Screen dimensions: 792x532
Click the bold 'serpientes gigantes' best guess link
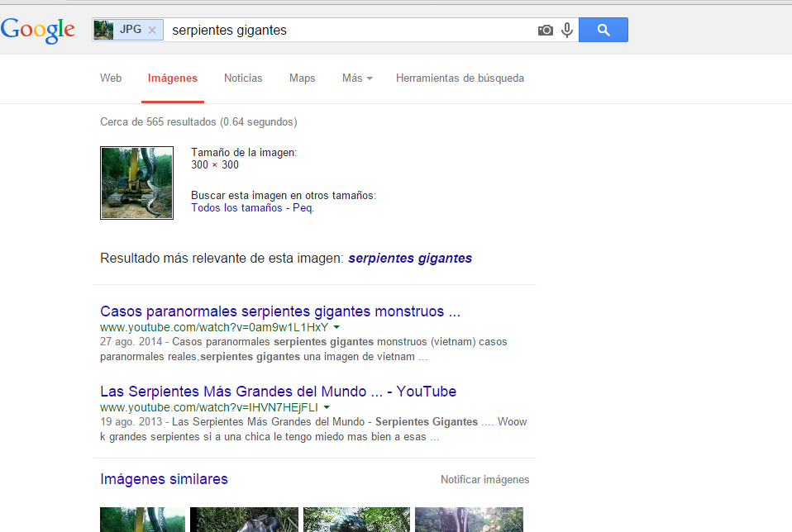tap(410, 259)
